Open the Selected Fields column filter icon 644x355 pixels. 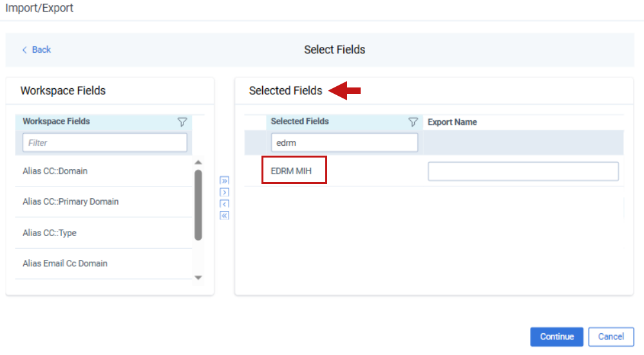pyautogui.click(x=413, y=122)
